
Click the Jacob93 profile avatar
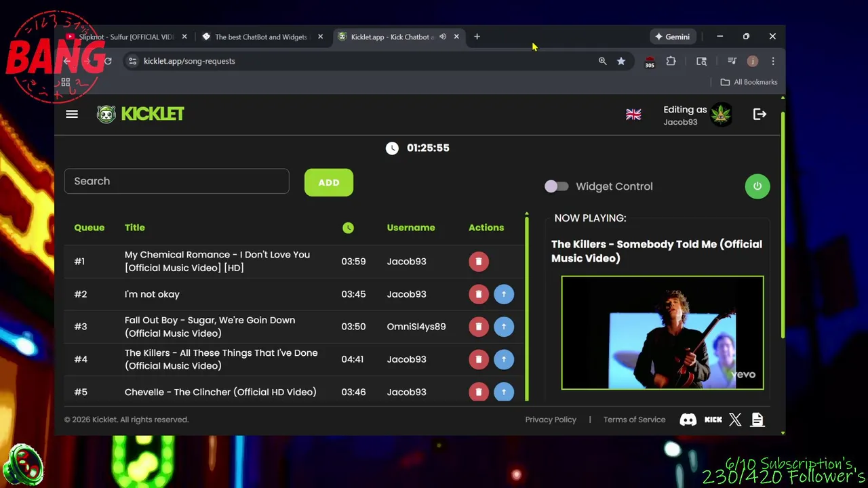coord(721,115)
